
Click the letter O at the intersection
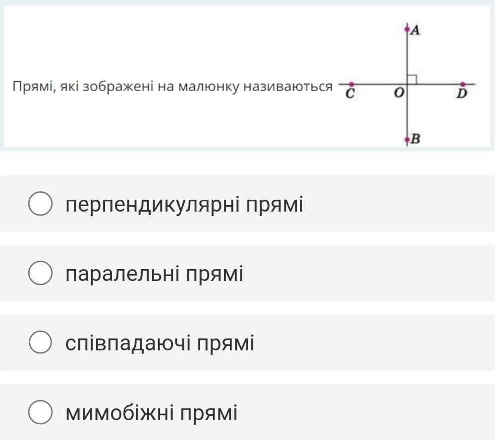(x=398, y=93)
